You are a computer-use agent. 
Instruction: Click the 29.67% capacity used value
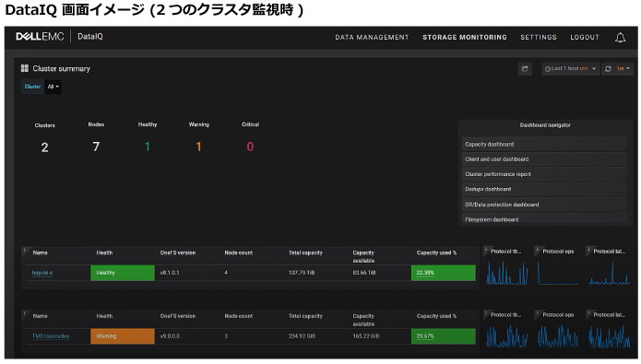pos(425,336)
